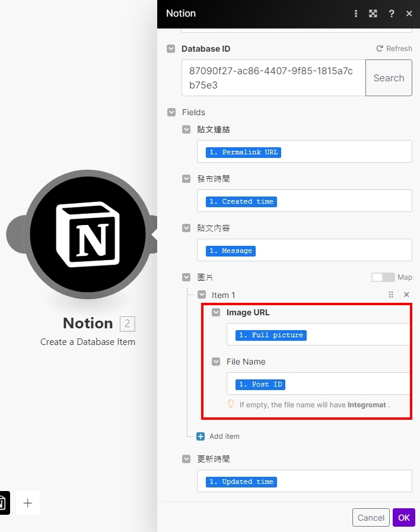This screenshot has width=420, height=532.
Task: Collapse the Image URL field
Action: point(216,312)
